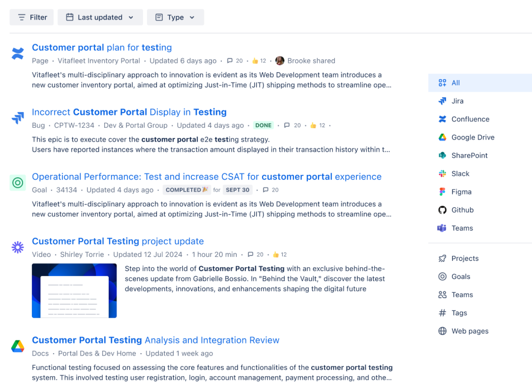Click the Figma icon in the sidebar
This screenshot has height=392, width=532.
click(x=442, y=192)
